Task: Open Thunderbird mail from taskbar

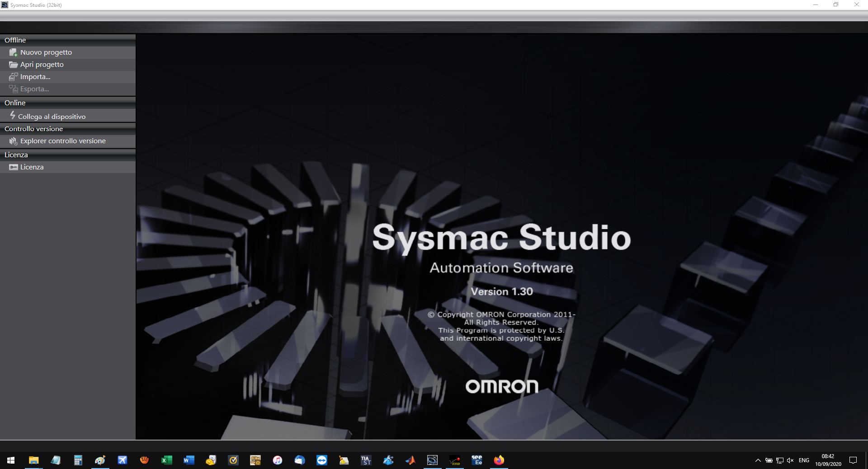Action: click(300, 460)
